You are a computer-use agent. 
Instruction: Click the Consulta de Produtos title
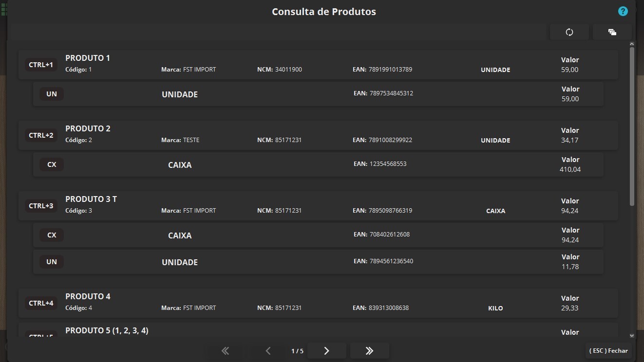(324, 12)
